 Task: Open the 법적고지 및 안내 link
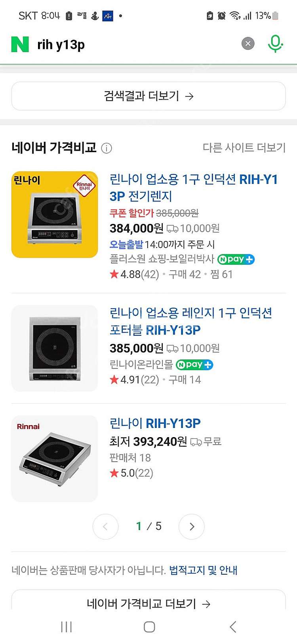203,570
